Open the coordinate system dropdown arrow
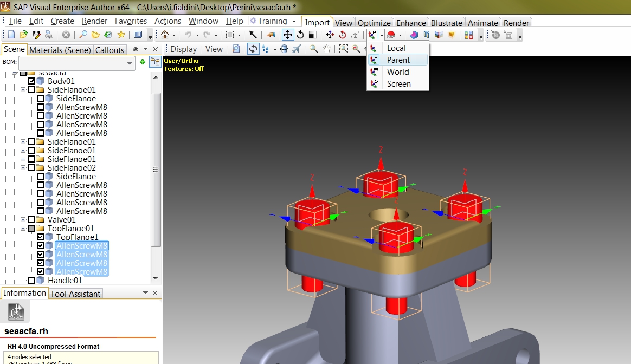The height and width of the screenshot is (364, 631). click(x=382, y=35)
